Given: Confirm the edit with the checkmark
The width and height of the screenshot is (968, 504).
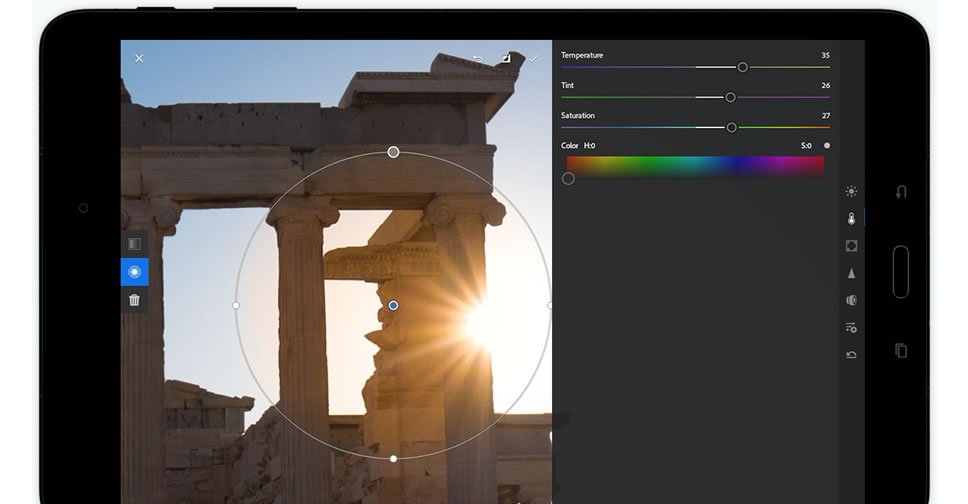Looking at the screenshot, I should click(533, 59).
